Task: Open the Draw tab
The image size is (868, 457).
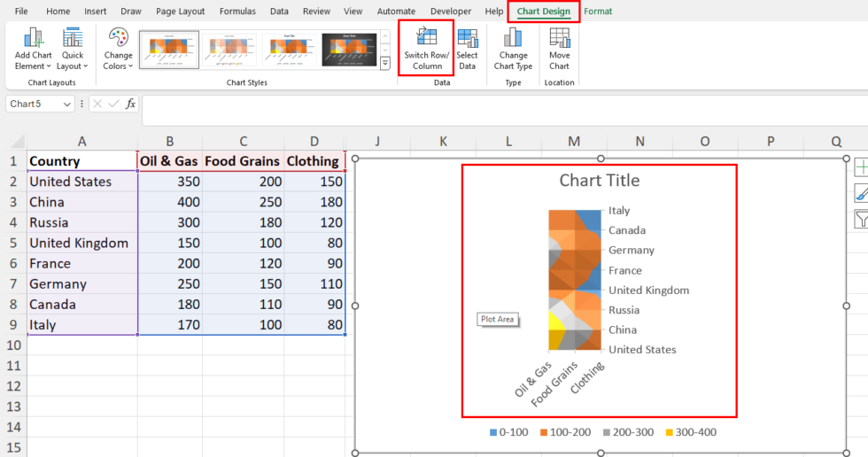Action: [x=131, y=11]
